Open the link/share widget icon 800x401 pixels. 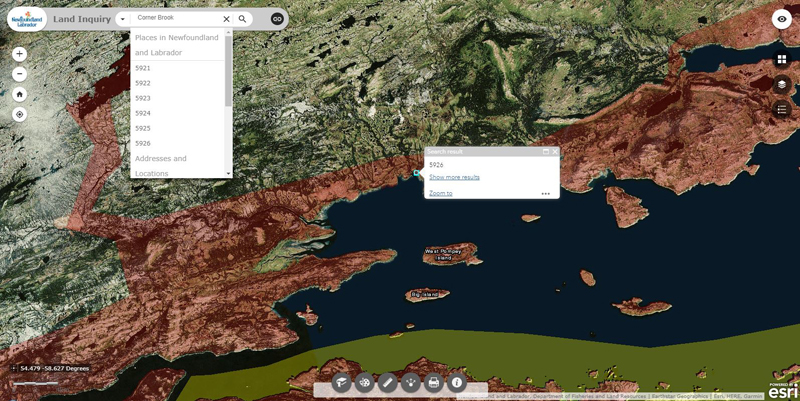[277, 19]
